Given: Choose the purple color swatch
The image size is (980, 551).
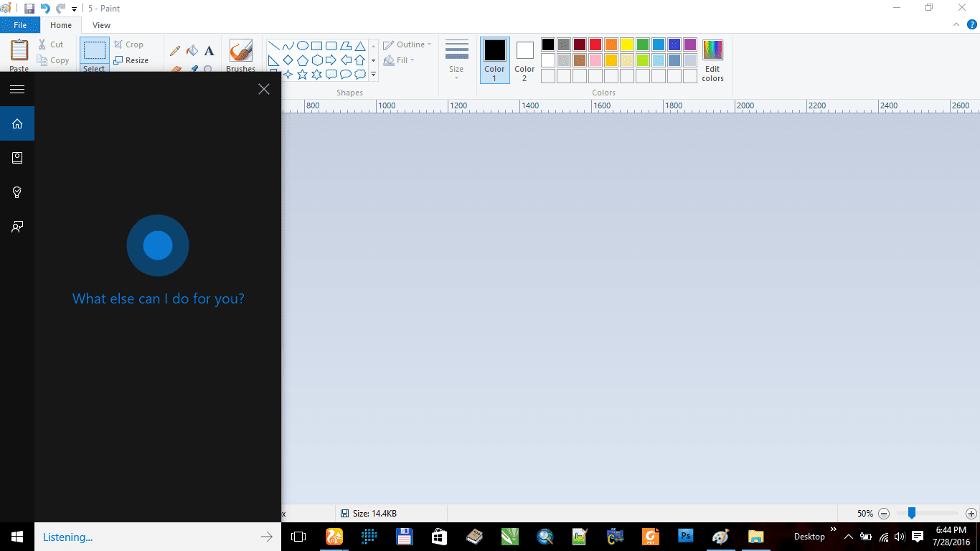Looking at the screenshot, I should (x=690, y=44).
